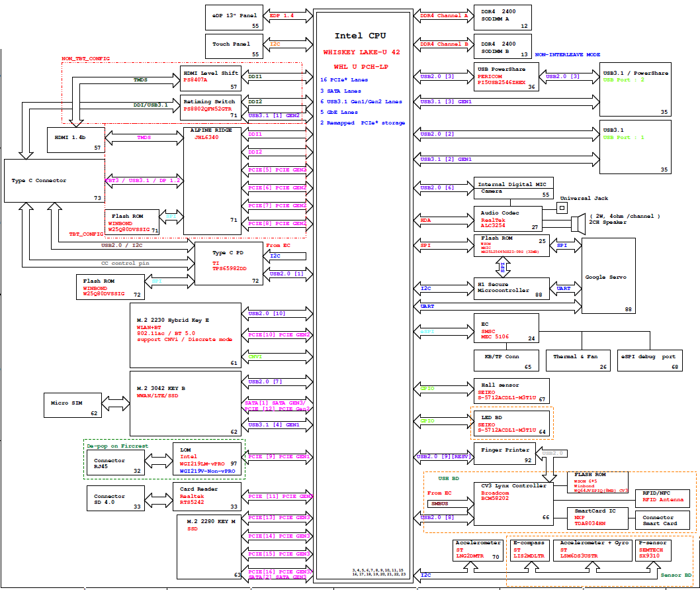This screenshot has height=590, width=700.
Task: Click the RFID/NFC RFID Antenna block
Action: 662,498
